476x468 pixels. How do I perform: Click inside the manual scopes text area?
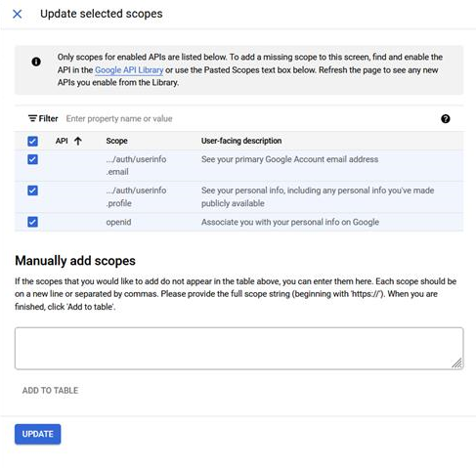238,348
